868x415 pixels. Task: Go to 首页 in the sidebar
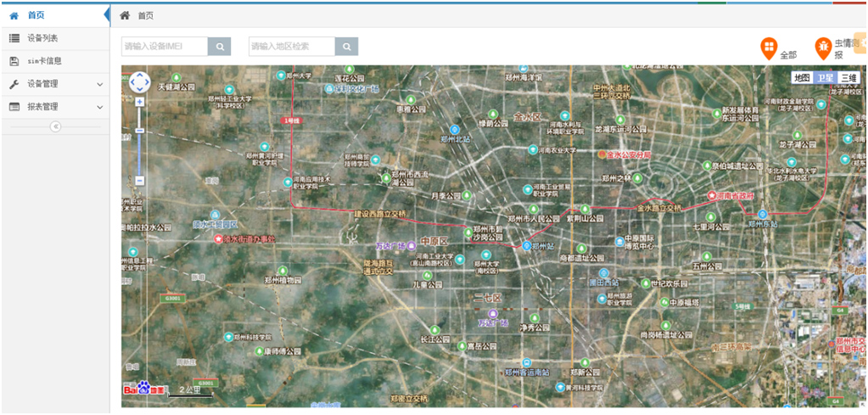point(36,15)
